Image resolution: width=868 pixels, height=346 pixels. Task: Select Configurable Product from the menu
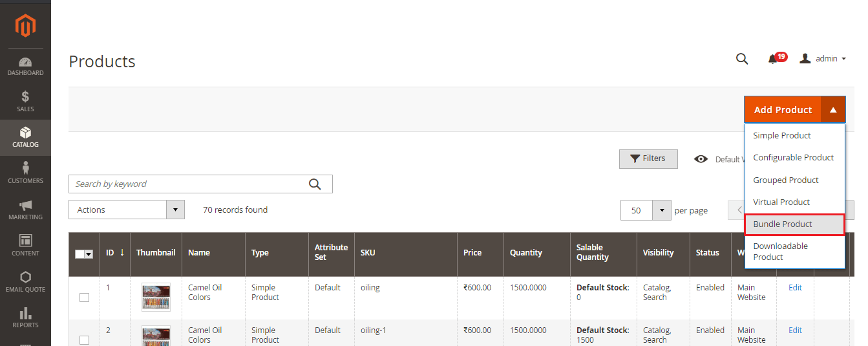tap(795, 157)
